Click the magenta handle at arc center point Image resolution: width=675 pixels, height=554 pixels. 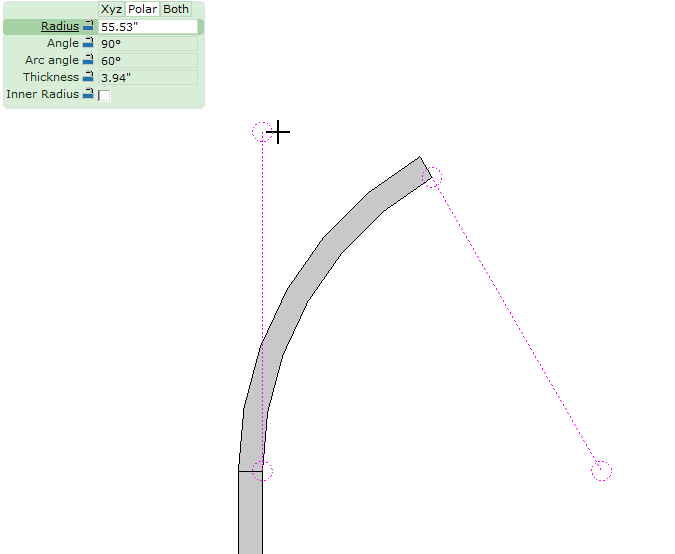(601, 470)
